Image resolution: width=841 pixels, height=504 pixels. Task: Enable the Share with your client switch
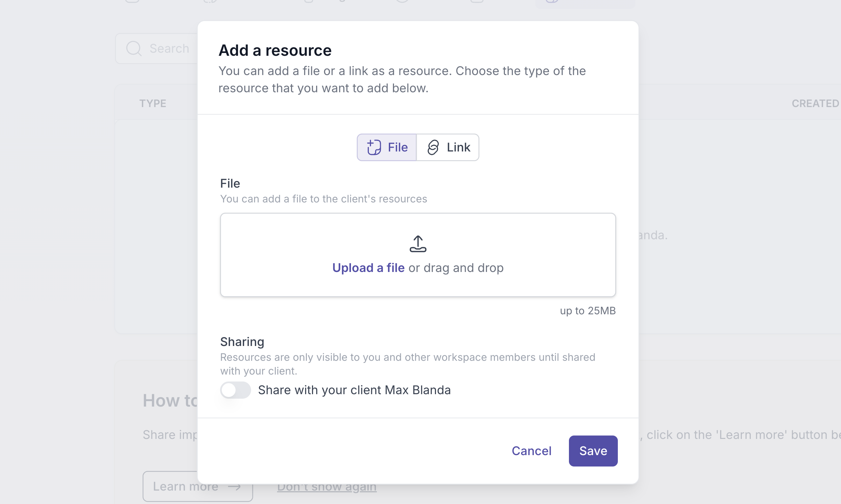pyautogui.click(x=236, y=390)
